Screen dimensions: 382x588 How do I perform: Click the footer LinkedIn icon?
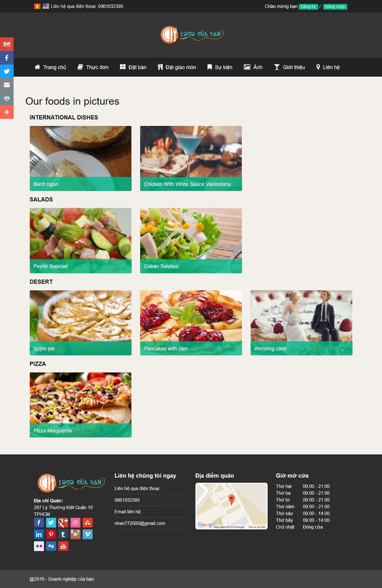click(39, 534)
